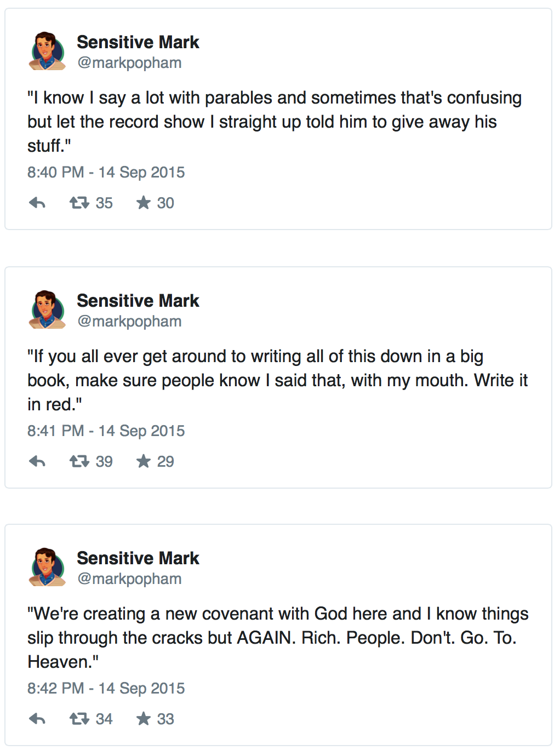Click the Sensitive Mark name in second tweet
The width and height of the screenshot is (560, 756).
pos(138,301)
